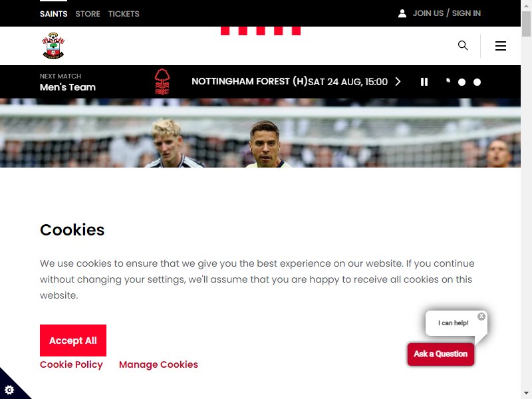Click the Accept All cookies button
This screenshot has width=532, height=399.
point(73,340)
